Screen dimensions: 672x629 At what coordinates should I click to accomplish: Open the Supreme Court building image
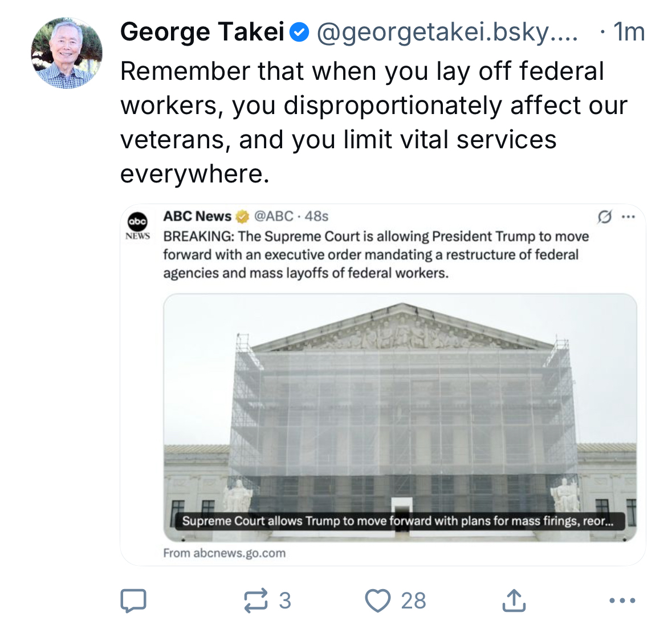[x=400, y=399]
